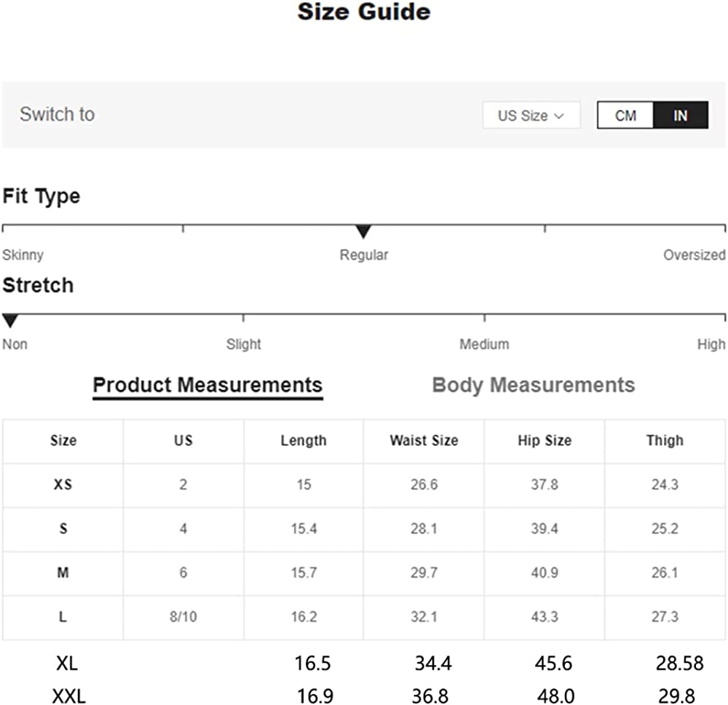Click the Length column header
The height and width of the screenshot is (705, 728).
tap(304, 440)
